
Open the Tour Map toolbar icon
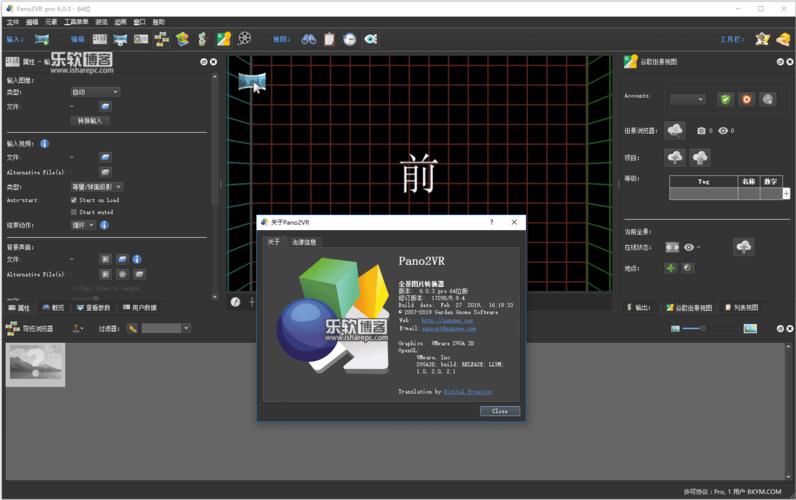click(x=182, y=39)
